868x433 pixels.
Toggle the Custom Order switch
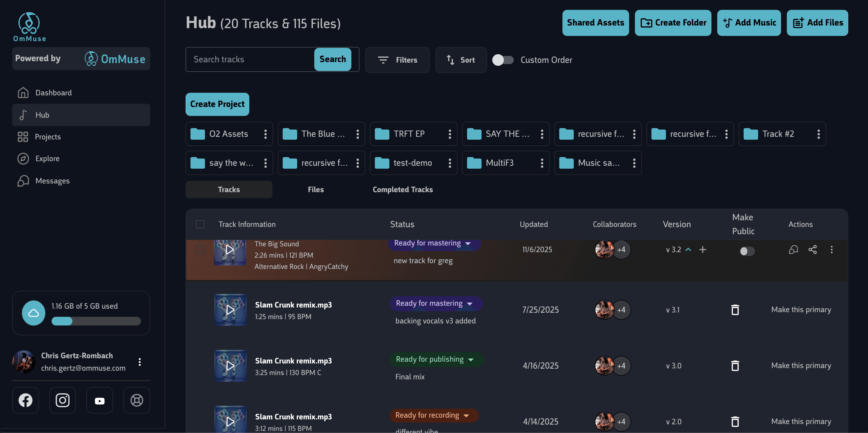pyautogui.click(x=503, y=60)
